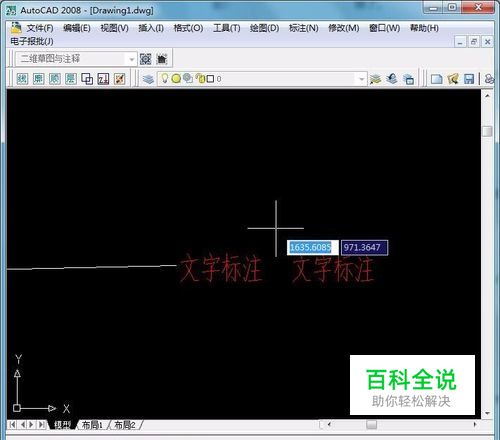Open the 绘图(D) menu
500x440 pixels.
[264, 28]
